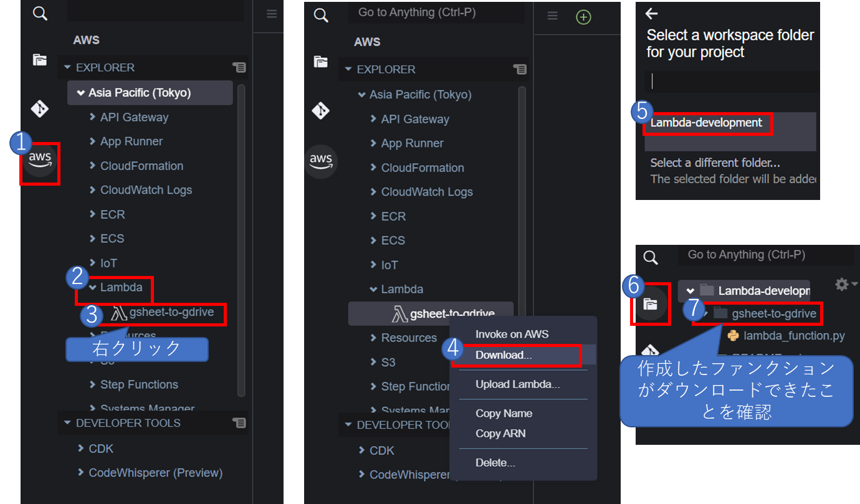Click the Go to Anything field in the bottom-right screenshot
Screen dimensions: 860x504
pyautogui.click(x=765, y=255)
